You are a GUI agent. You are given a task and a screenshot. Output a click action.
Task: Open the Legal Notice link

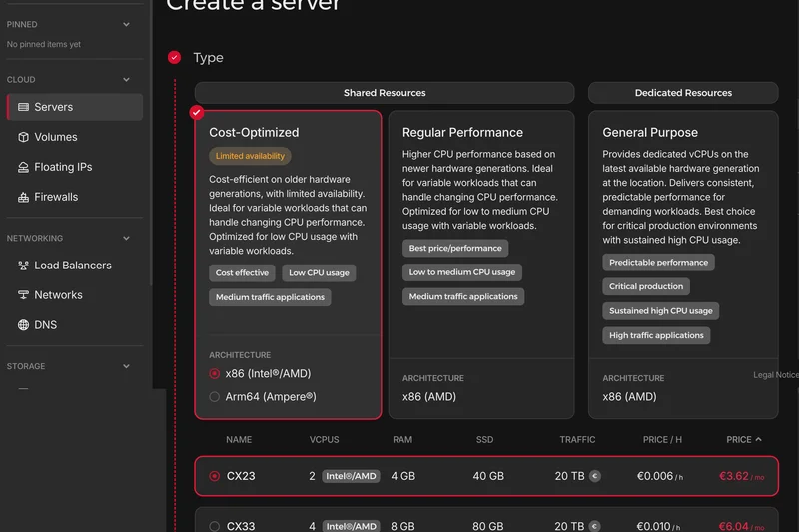(775, 375)
